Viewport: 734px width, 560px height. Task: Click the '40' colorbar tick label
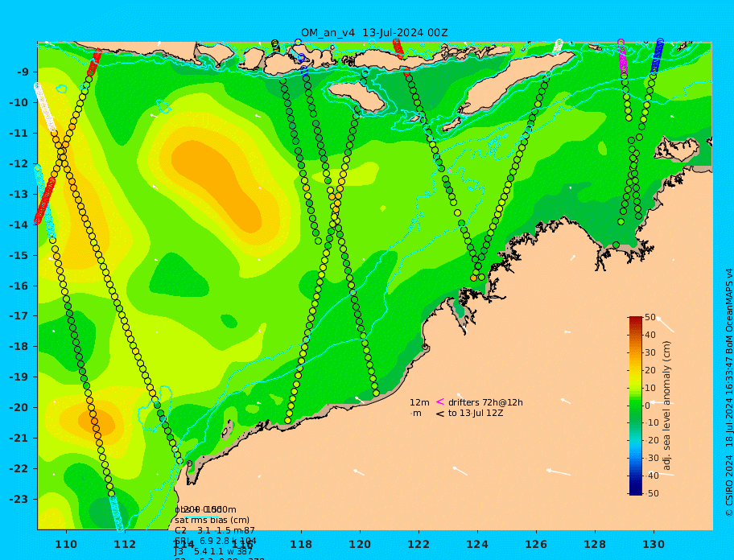650,335
